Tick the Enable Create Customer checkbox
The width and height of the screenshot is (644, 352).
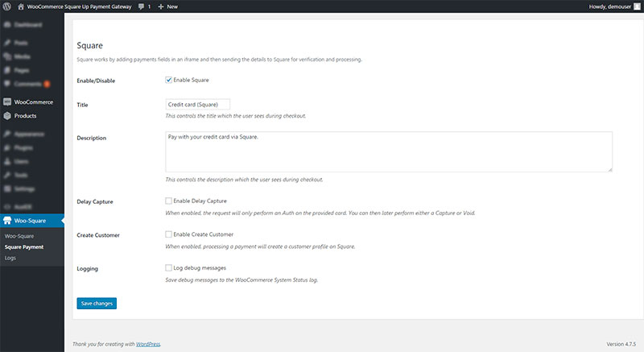168,234
